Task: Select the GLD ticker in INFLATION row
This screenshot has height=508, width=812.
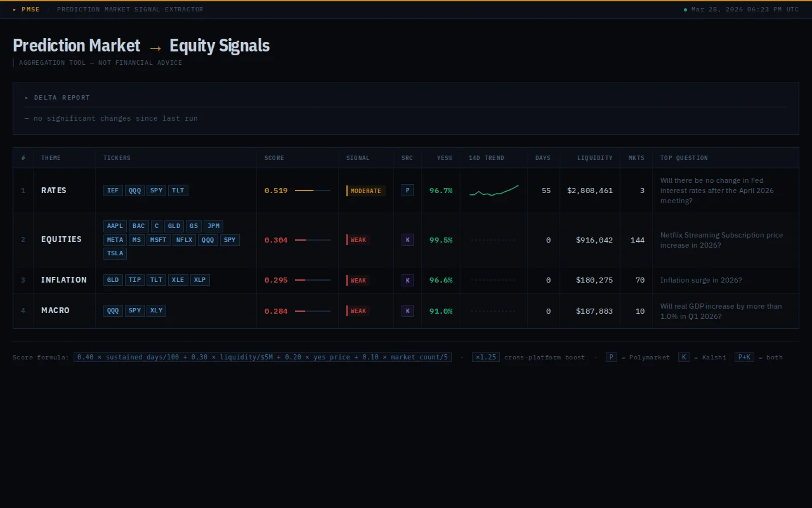Action: point(113,280)
